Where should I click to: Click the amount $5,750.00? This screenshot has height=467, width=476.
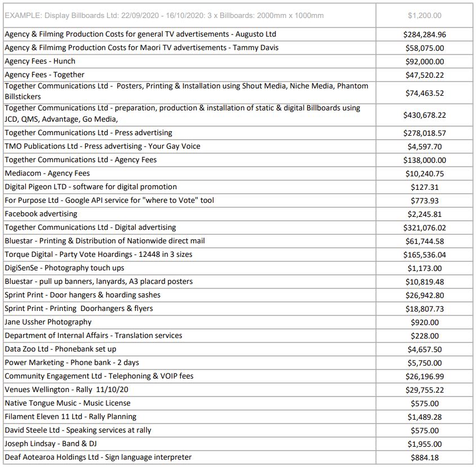(x=424, y=363)
